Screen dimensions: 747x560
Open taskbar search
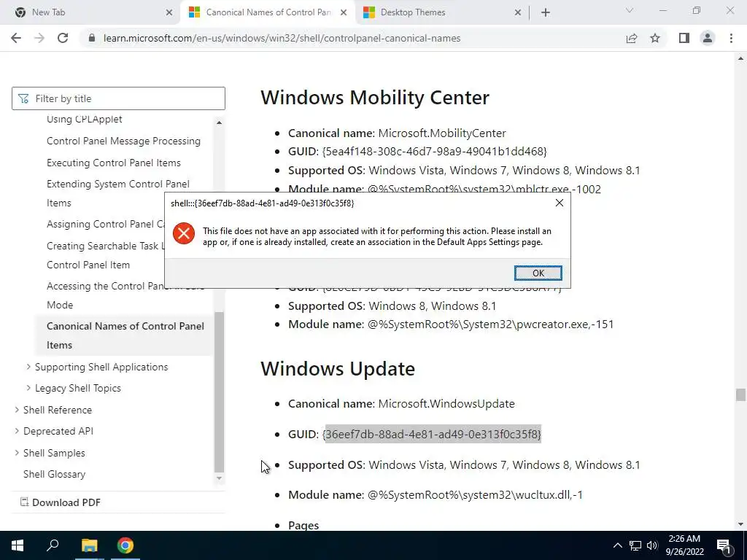pyautogui.click(x=53, y=545)
